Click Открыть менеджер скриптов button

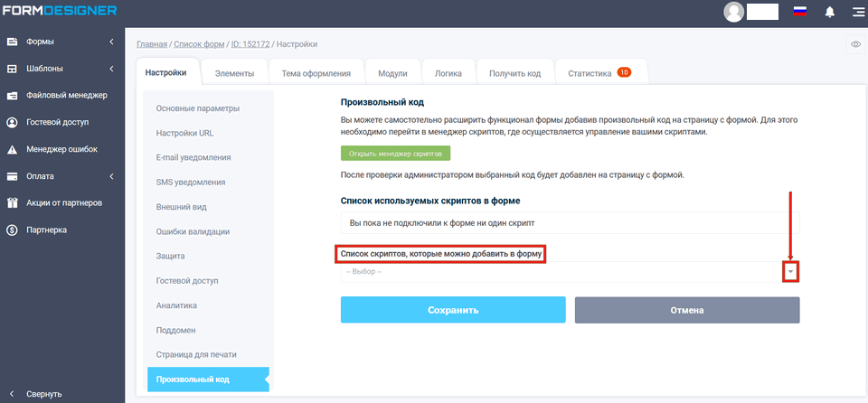tap(396, 154)
